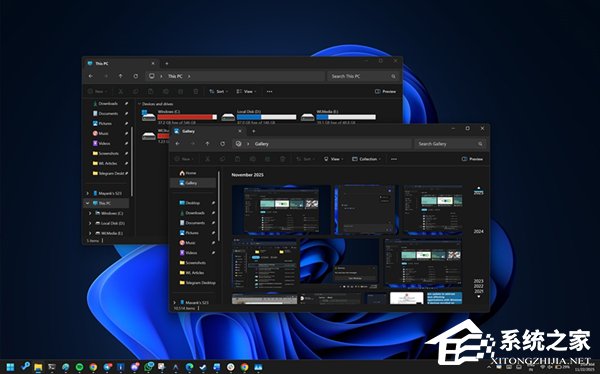Click the New button in the Gallery toolbar

[x=184, y=159]
